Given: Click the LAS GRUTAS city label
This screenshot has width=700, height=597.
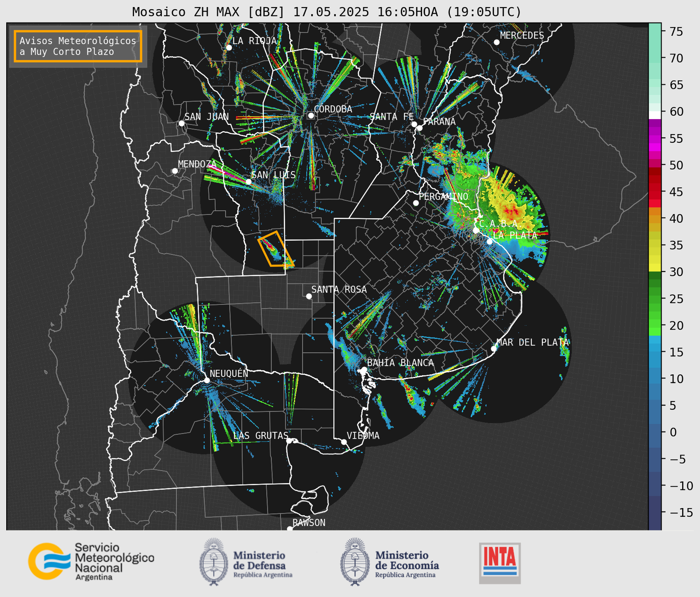Looking at the screenshot, I should pyautogui.click(x=261, y=436).
